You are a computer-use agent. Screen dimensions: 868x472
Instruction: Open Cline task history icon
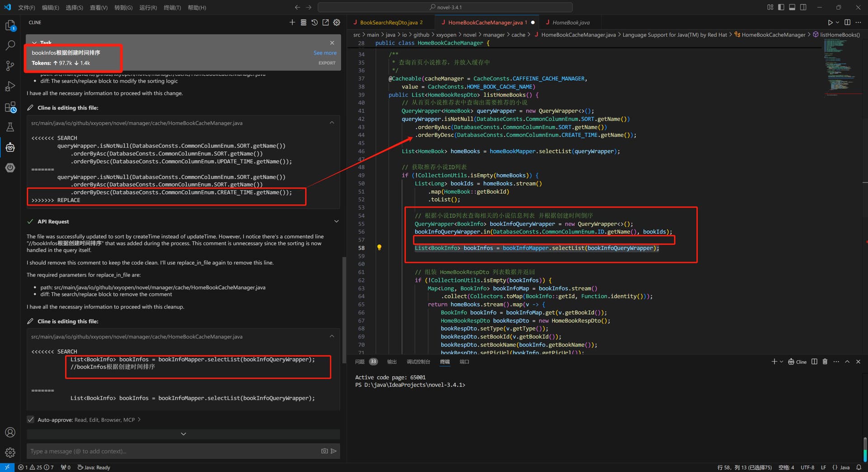tap(315, 22)
